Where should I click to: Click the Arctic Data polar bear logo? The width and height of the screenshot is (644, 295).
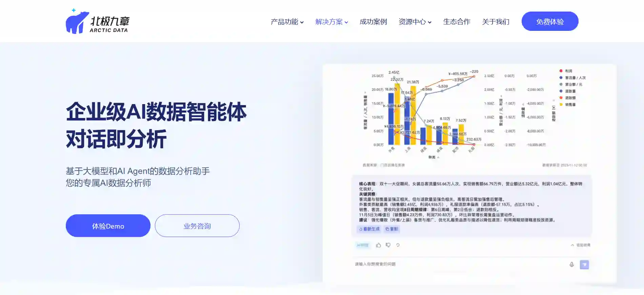(97, 21)
